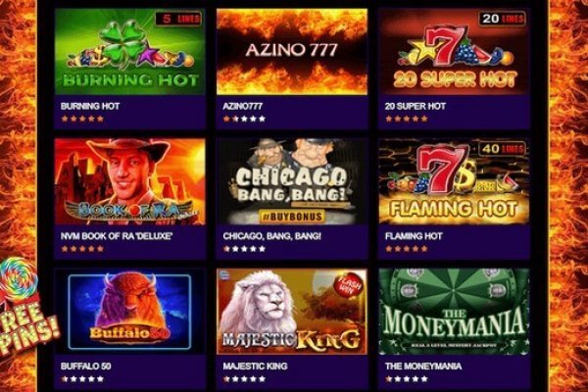Click the CHICAGO, BANG, BANG! title link

click(271, 236)
